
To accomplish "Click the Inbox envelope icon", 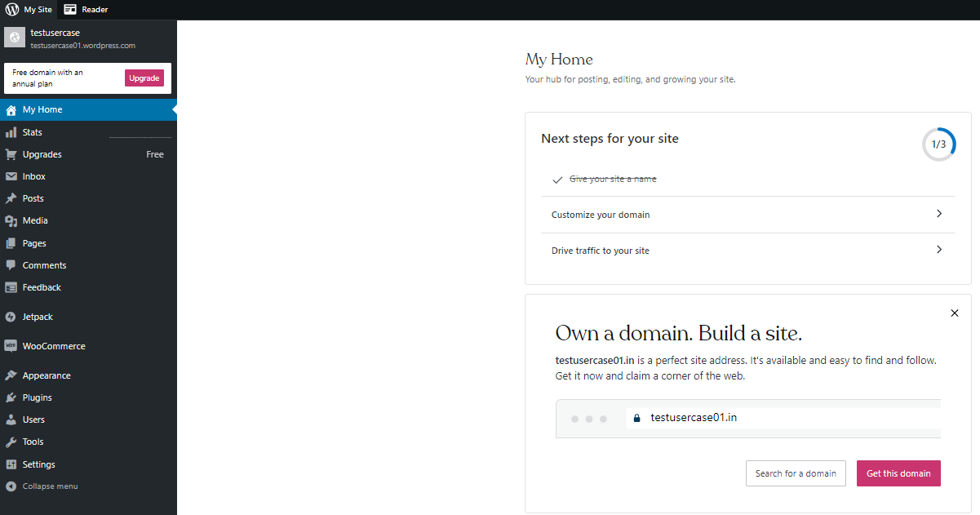I will (11, 176).
